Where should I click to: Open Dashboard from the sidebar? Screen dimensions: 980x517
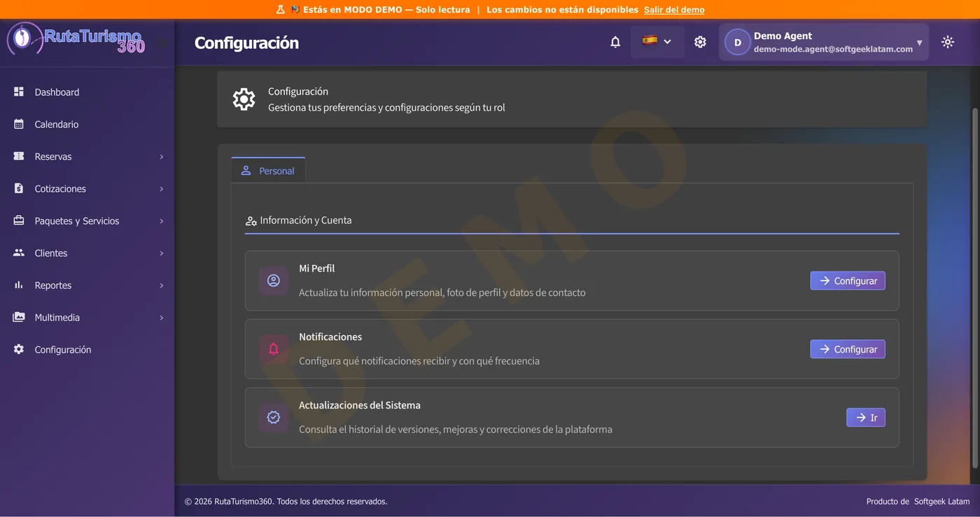pyautogui.click(x=87, y=92)
